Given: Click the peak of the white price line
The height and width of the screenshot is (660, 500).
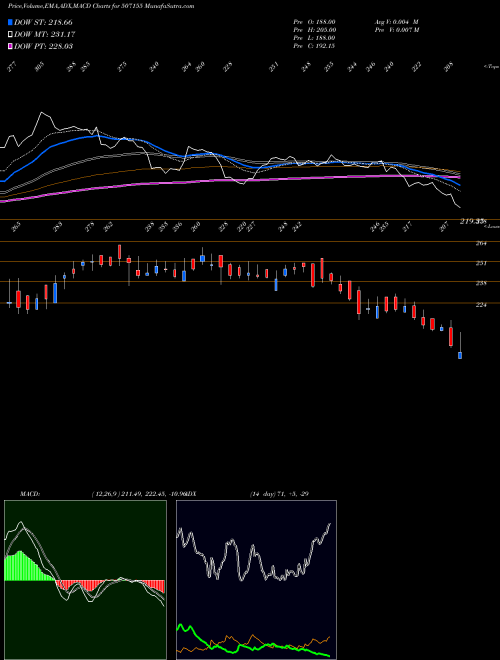Looking at the screenshot, I should pos(41,113).
